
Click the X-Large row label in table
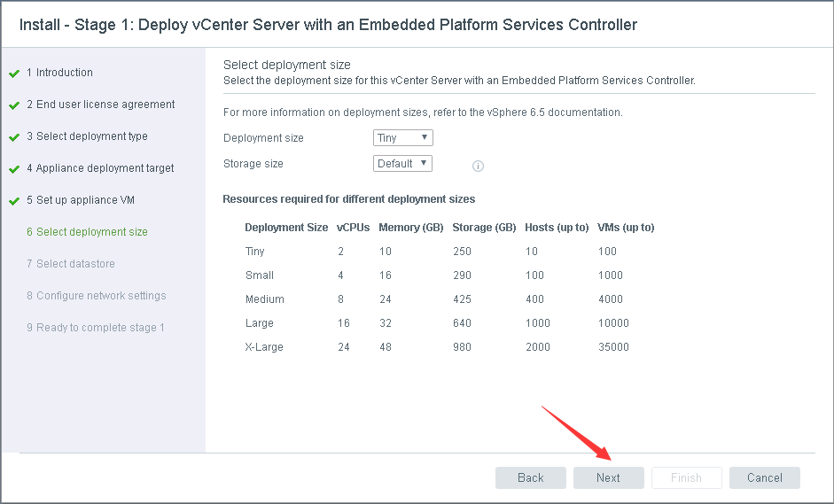click(264, 347)
